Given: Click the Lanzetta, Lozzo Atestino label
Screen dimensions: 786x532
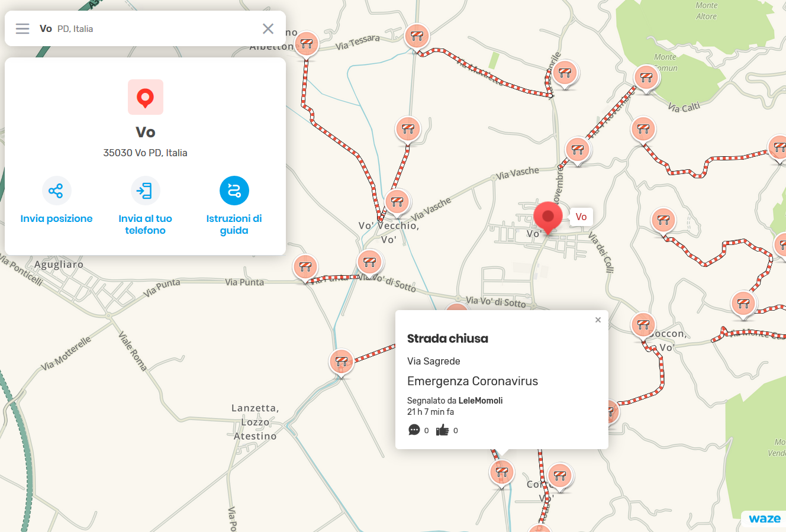Looking at the screenshot, I should point(255,422).
